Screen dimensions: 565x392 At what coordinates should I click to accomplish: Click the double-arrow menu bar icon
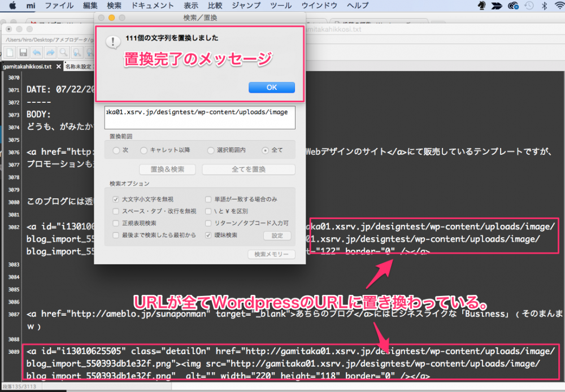click(x=497, y=6)
